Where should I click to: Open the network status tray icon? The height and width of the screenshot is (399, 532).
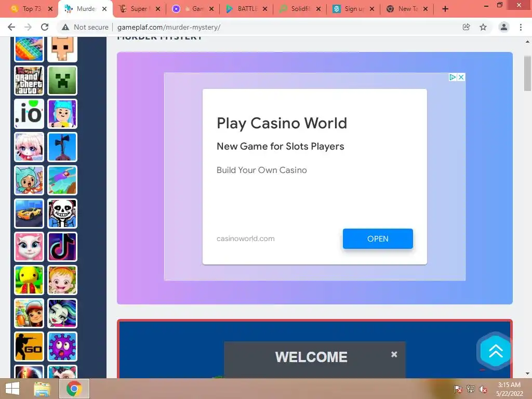[x=471, y=389]
